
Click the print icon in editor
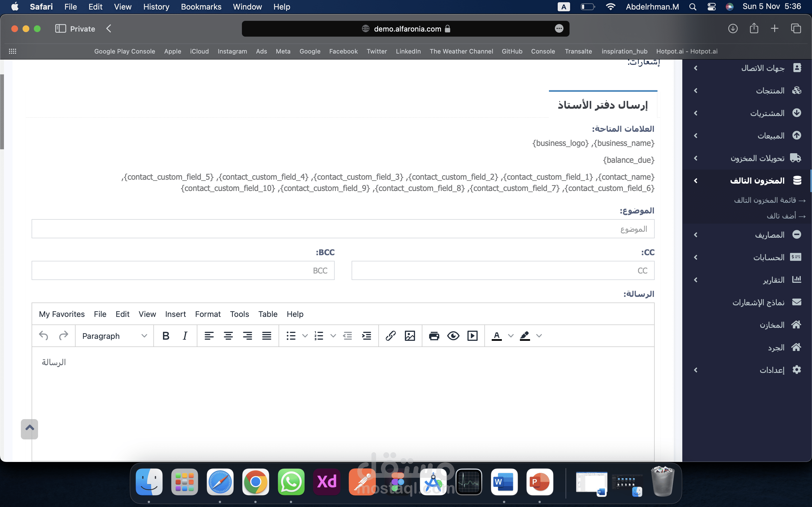coord(434,336)
